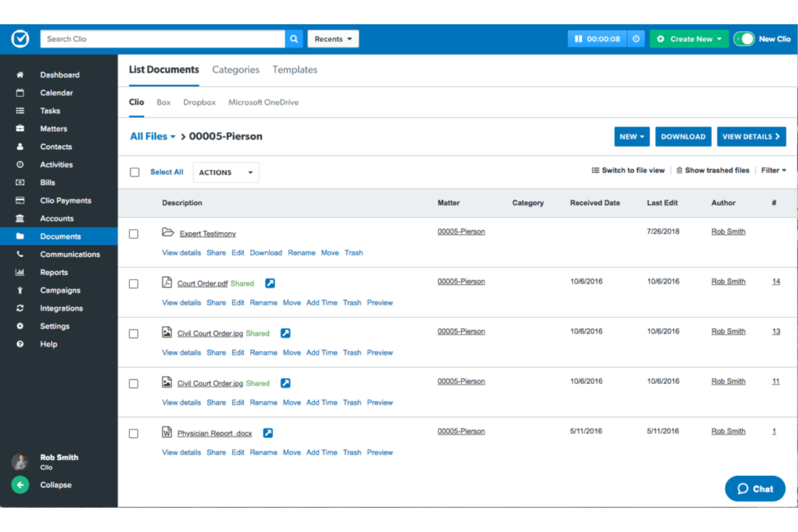The width and height of the screenshot is (798, 532).
Task: Click the magnifying glass search button
Action: coord(294,39)
